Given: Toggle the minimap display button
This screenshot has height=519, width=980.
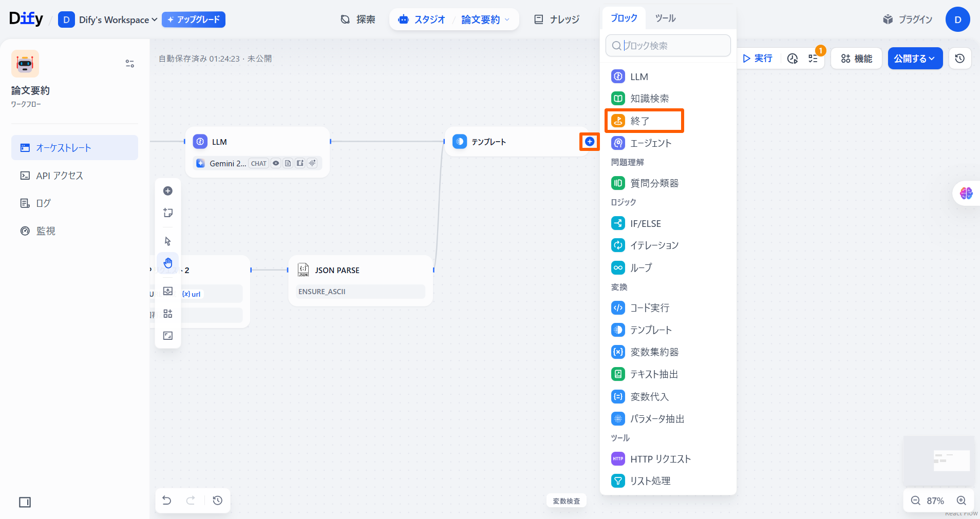Looking at the screenshot, I should click(168, 336).
